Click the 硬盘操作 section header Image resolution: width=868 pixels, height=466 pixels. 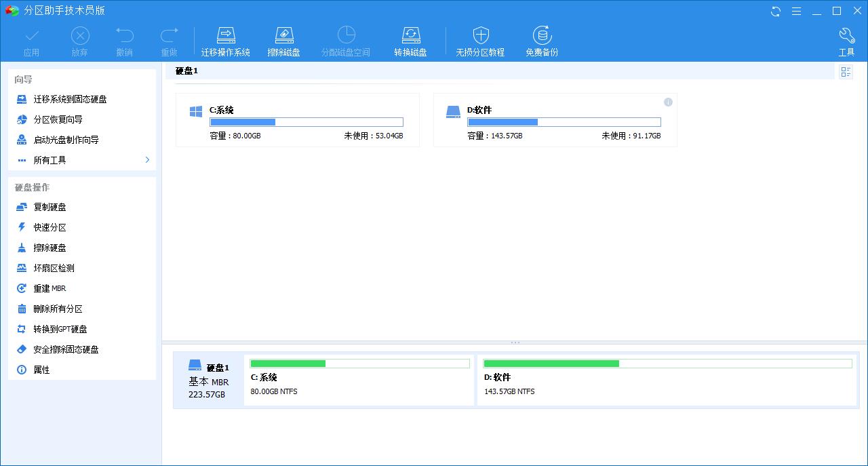coord(33,188)
